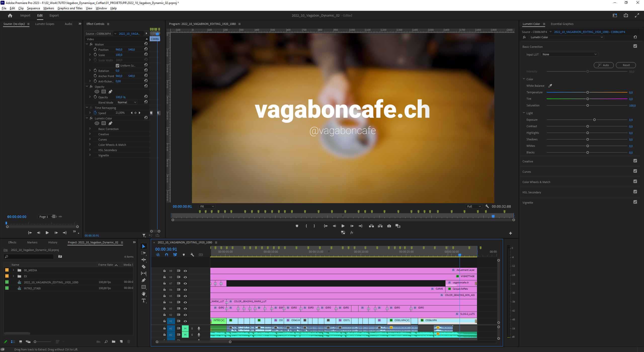
Task: Toggle Curves section checkbox
Action: click(635, 171)
